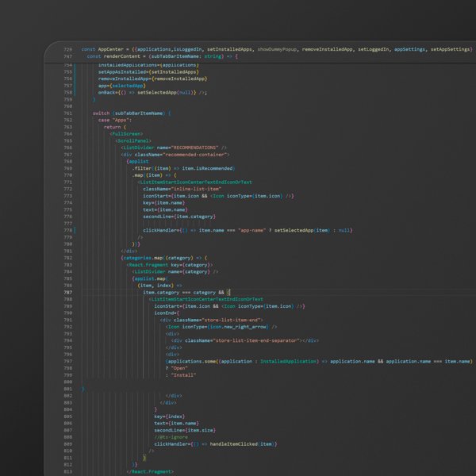476x476 pixels.
Task: Click 'categories.map((category) => (' line
Action: pyautogui.click(x=164, y=258)
